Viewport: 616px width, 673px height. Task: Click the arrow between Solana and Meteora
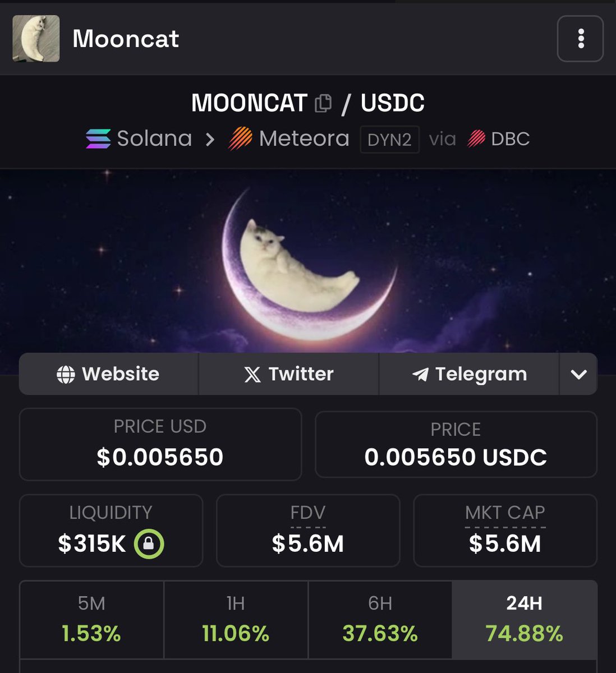pyautogui.click(x=210, y=139)
